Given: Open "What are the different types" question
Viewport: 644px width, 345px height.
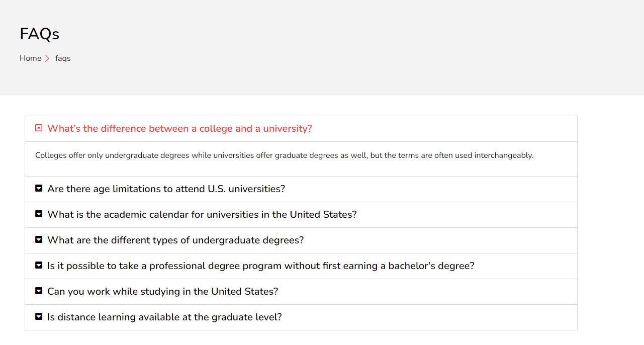Looking at the screenshot, I should (175, 240).
